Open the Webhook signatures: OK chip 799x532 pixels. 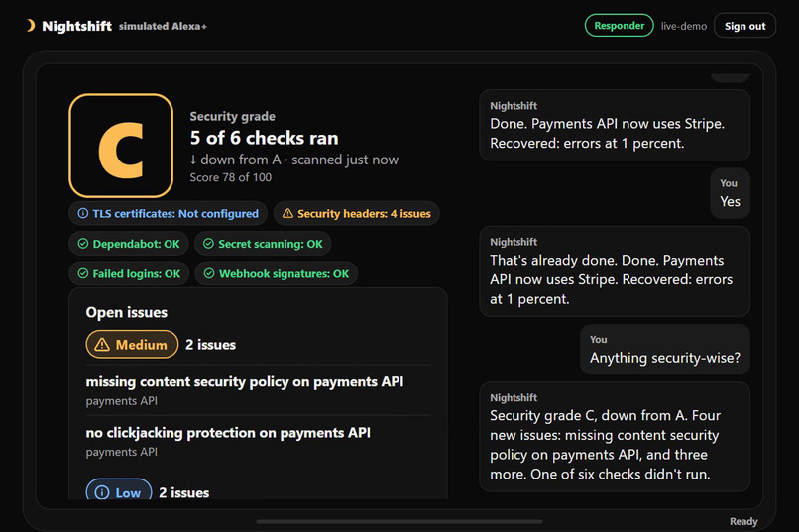[277, 273]
